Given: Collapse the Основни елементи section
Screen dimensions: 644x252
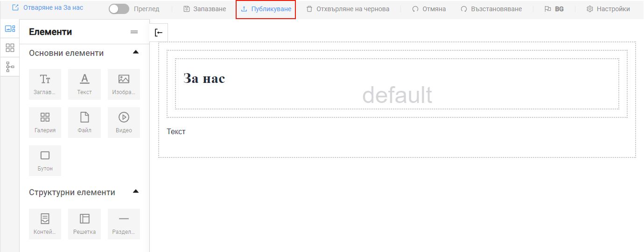Looking at the screenshot, I should point(136,52).
